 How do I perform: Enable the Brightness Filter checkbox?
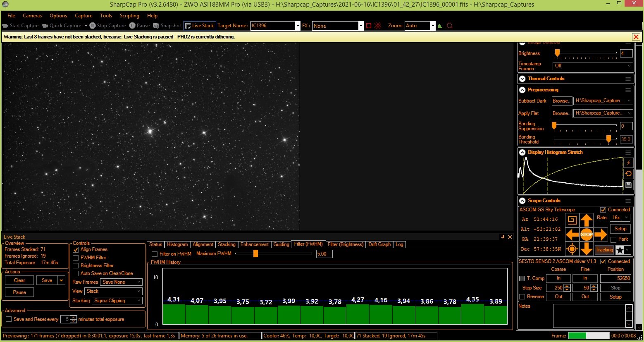76,265
